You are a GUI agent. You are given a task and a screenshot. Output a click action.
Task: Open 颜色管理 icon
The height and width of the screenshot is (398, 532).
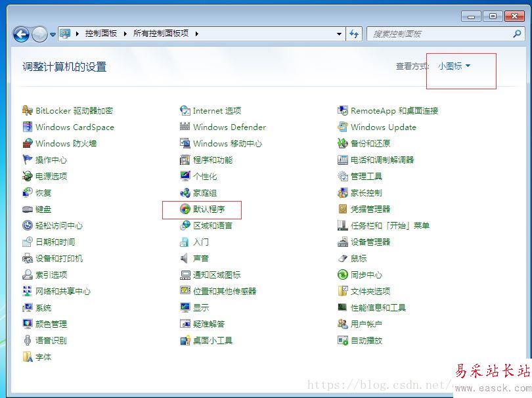27,324
